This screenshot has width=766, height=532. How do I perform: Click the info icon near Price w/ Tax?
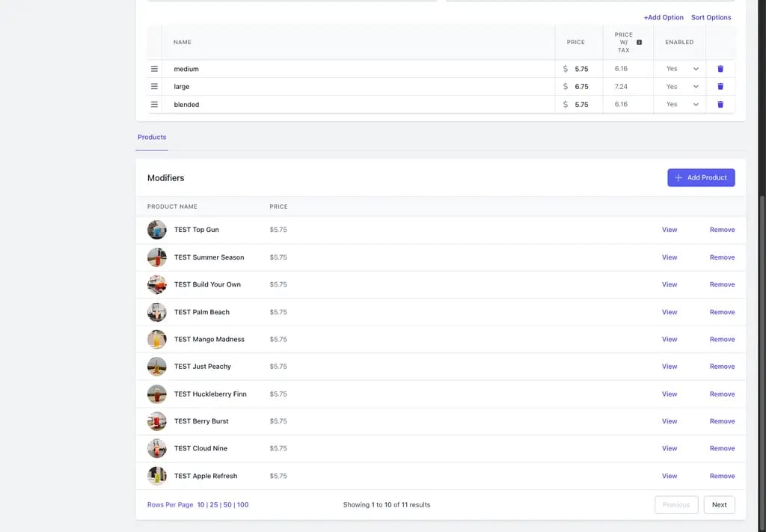pos(639,43)
